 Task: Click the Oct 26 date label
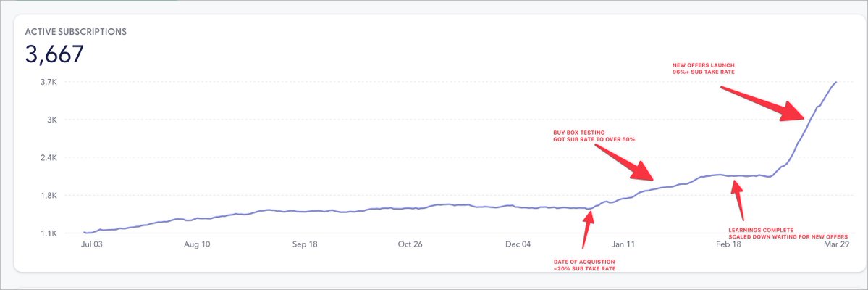410,244
